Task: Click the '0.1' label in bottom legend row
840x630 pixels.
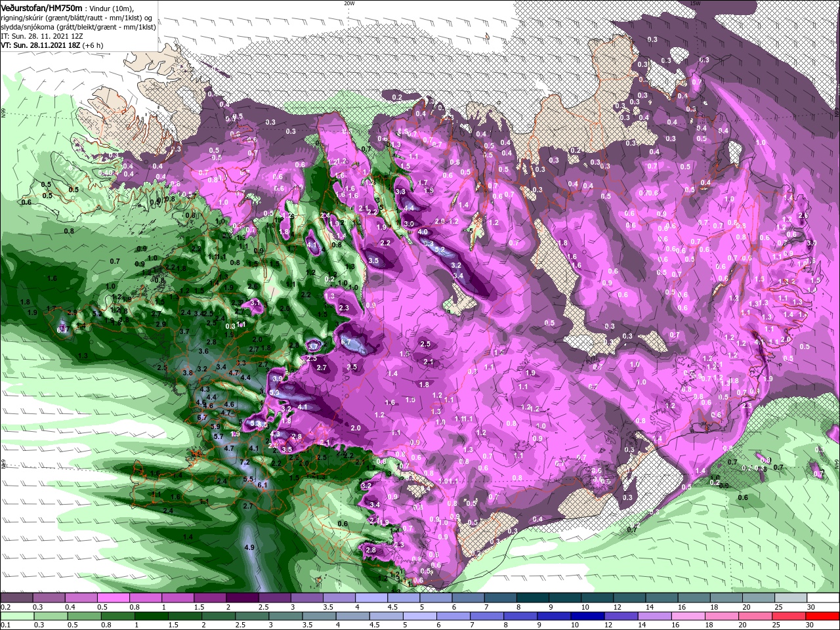Action: point(5,625)
